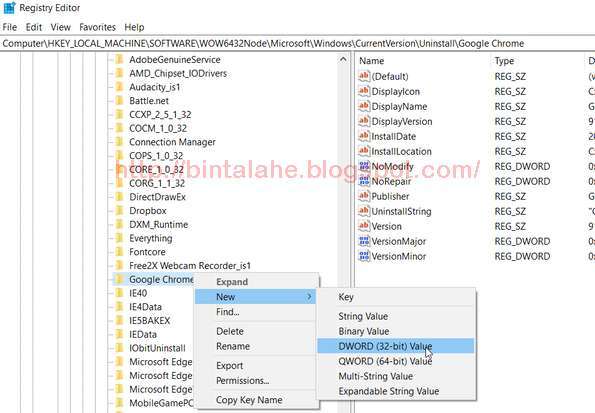Select DWORD (32-bit) Value
This screenshot has height=413, width=595.
pyautogui.click(x=396, y=346)
